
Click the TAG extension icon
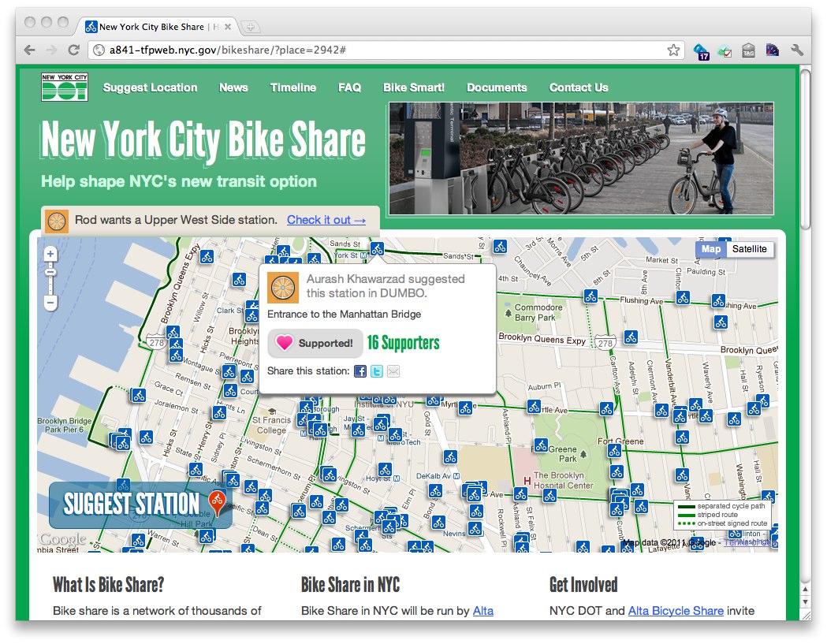tap(748, 50)
